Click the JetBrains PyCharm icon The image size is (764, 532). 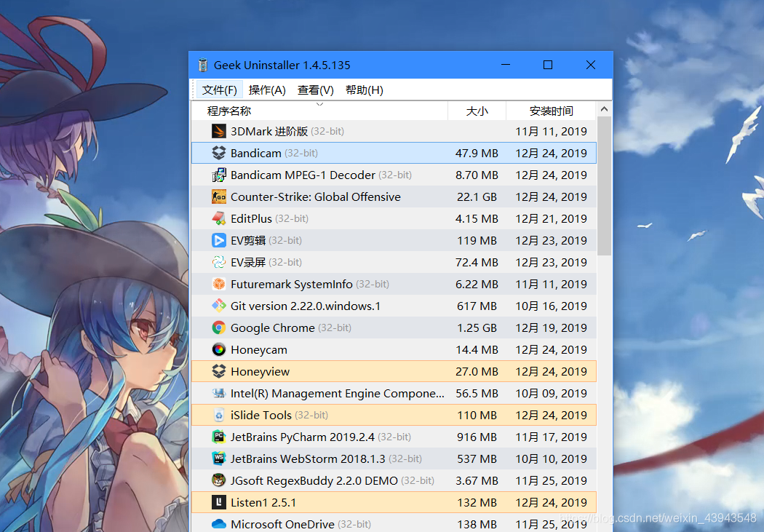click(219, 437)
